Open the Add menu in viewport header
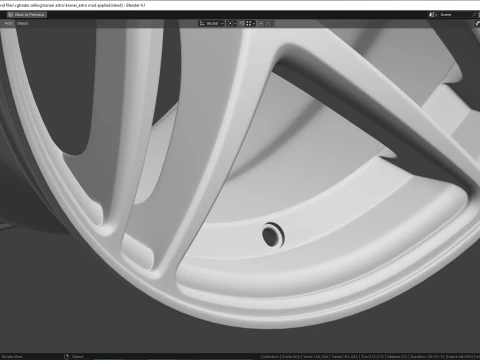Screen dimensions: 480x360 pos(8,23)
